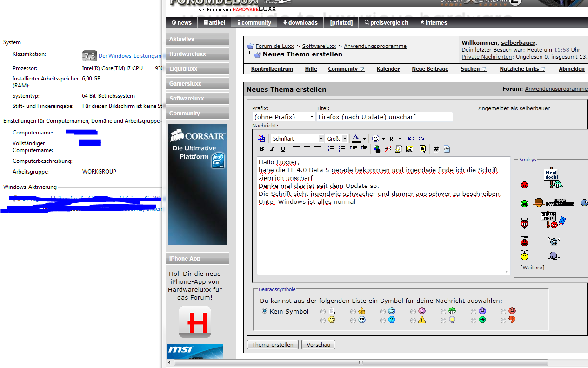Click the paperclip attachment icon

click(392, 139)
